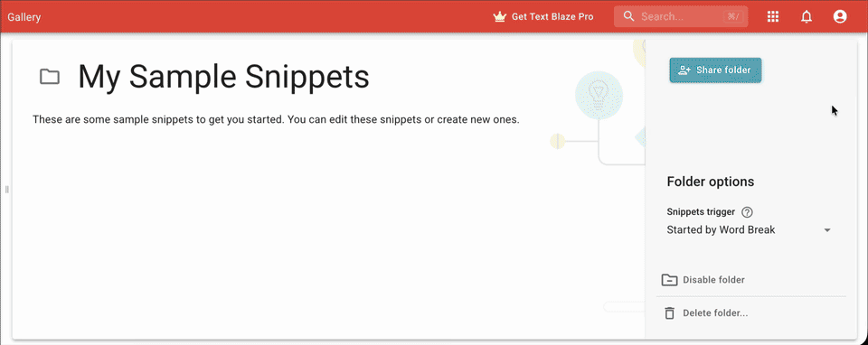Show help for Snippets trigger

coord(747,211)
